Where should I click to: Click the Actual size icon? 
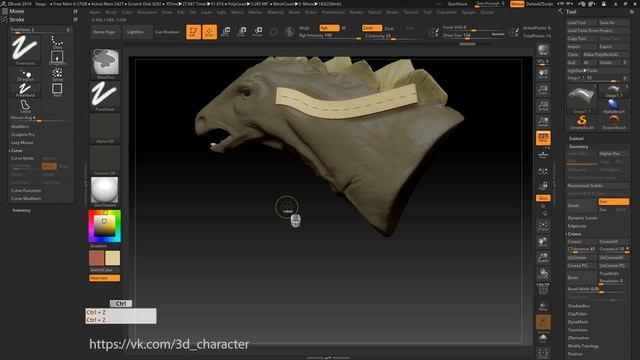coord(543,106)
